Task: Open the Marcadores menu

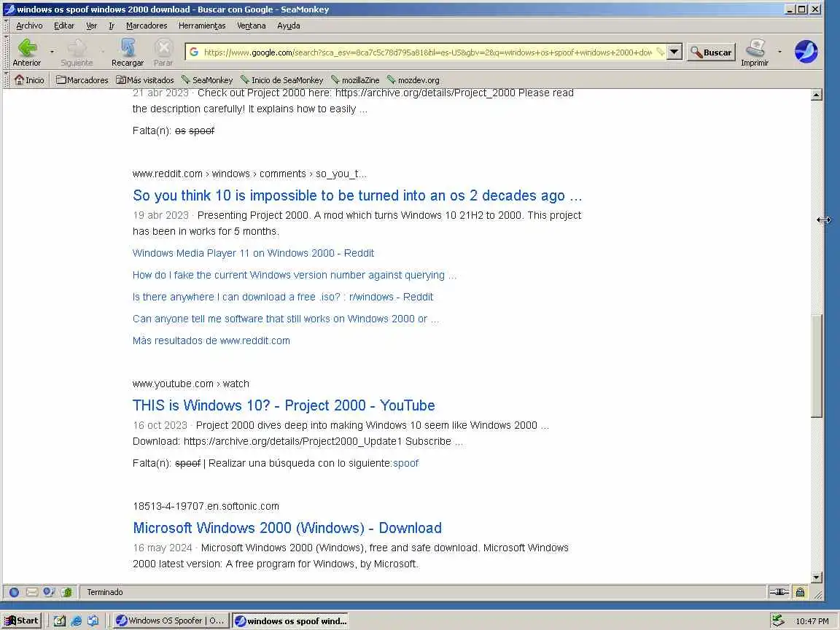Action: (x=147, y=26)
